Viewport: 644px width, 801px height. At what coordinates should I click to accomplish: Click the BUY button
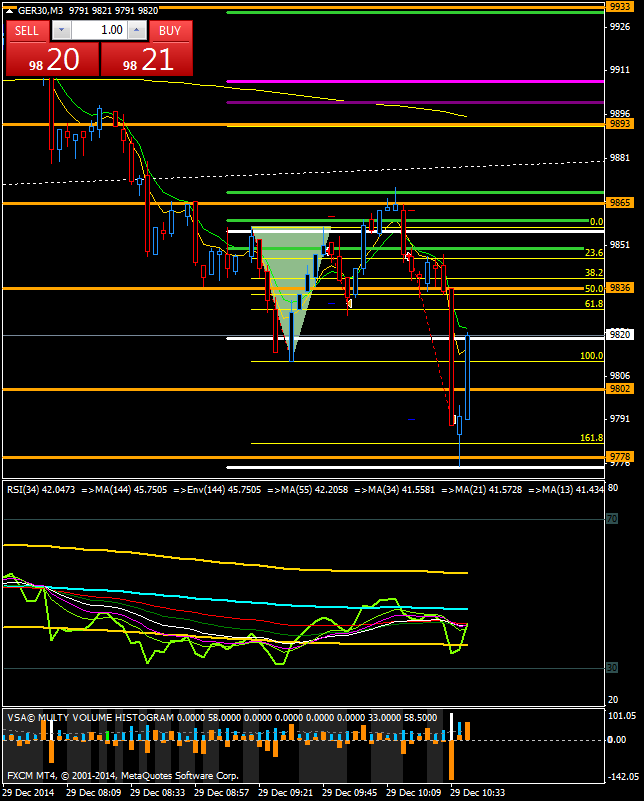click(x=170, y=31)
